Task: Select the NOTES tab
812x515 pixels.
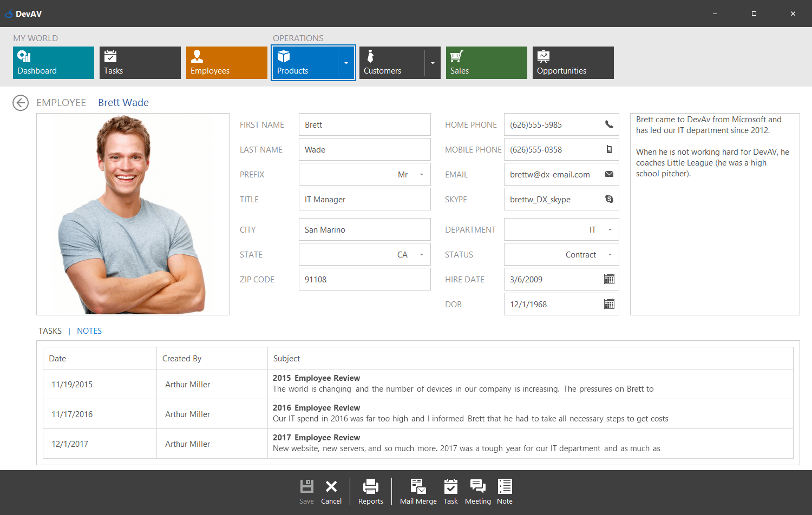Action: (89, 331)
